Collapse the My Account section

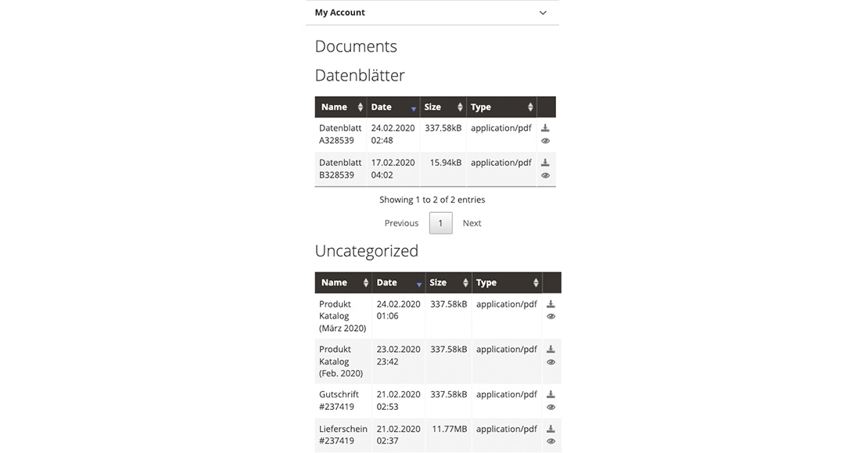click(543, 13)
